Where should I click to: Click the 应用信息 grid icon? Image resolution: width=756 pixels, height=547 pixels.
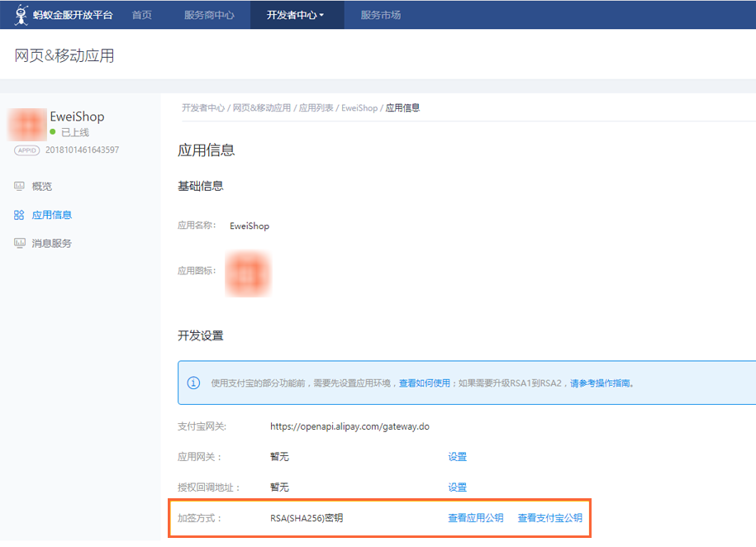click(x=19, y=215)
